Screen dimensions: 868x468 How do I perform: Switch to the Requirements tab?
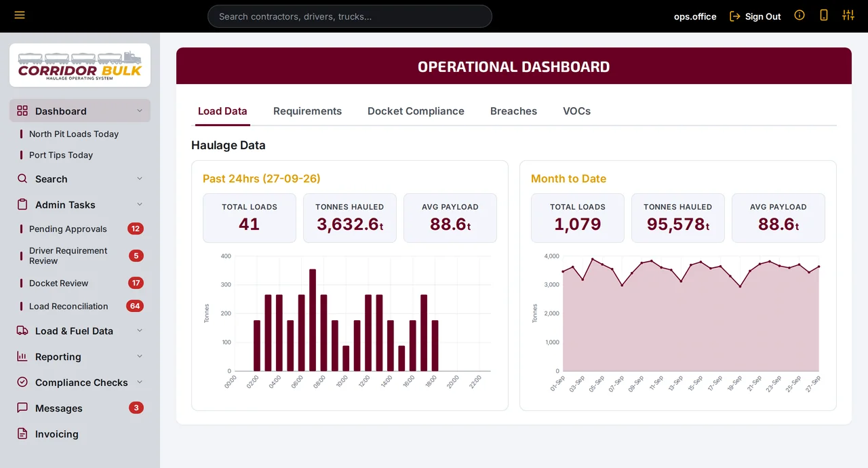307,111
